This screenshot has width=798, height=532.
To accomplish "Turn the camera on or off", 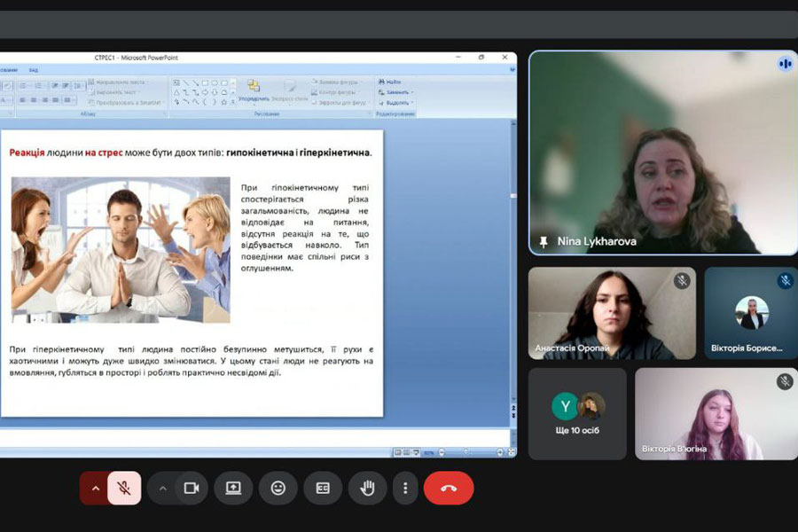I will (192, 489).
